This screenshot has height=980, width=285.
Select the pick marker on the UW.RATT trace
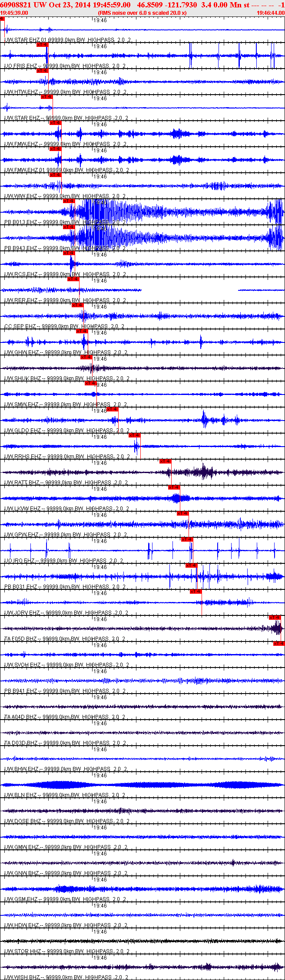165,461
